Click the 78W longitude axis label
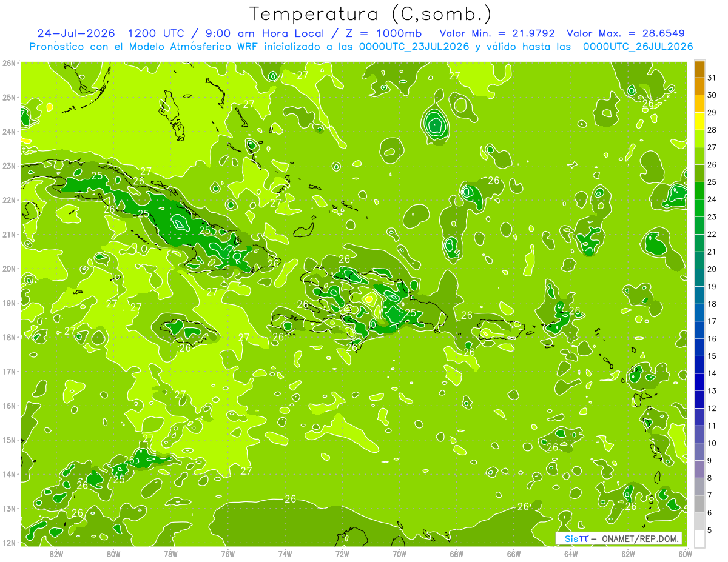Screen dimensions: 728x562 (x=170, y=553)
